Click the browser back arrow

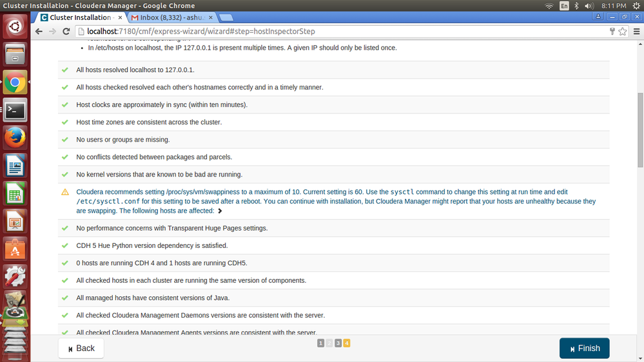click(39, 32)
